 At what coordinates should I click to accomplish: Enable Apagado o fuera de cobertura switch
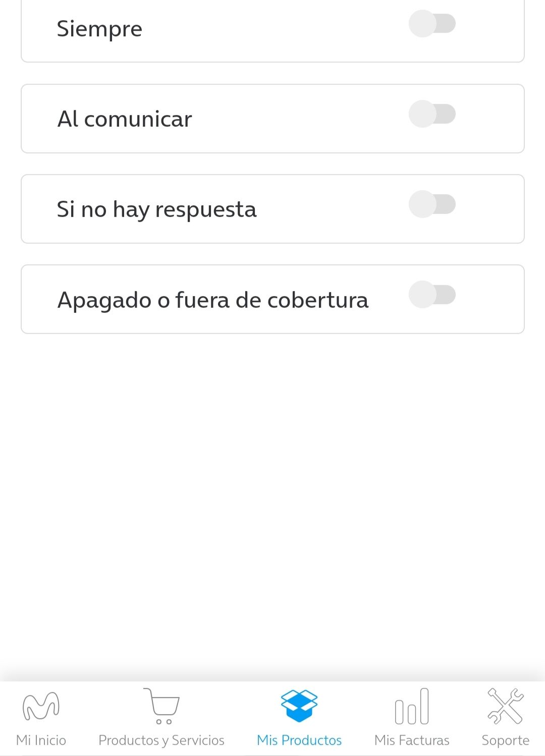coord(432,295)
